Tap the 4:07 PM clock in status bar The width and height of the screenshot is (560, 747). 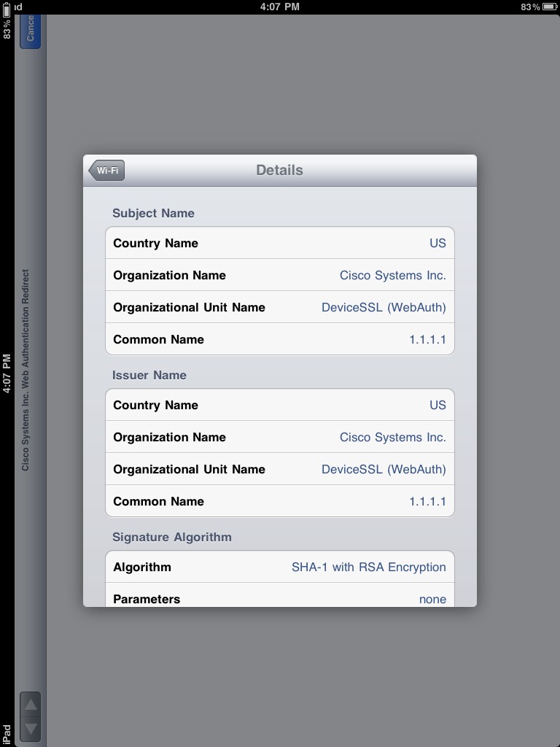click(279, 7)
